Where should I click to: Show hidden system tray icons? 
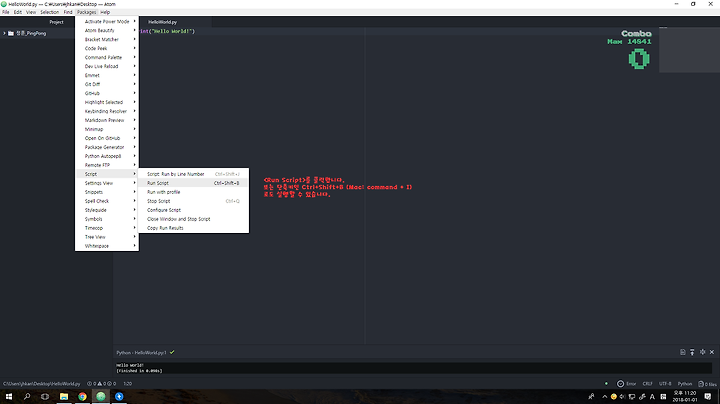click(x=604, y=396)
